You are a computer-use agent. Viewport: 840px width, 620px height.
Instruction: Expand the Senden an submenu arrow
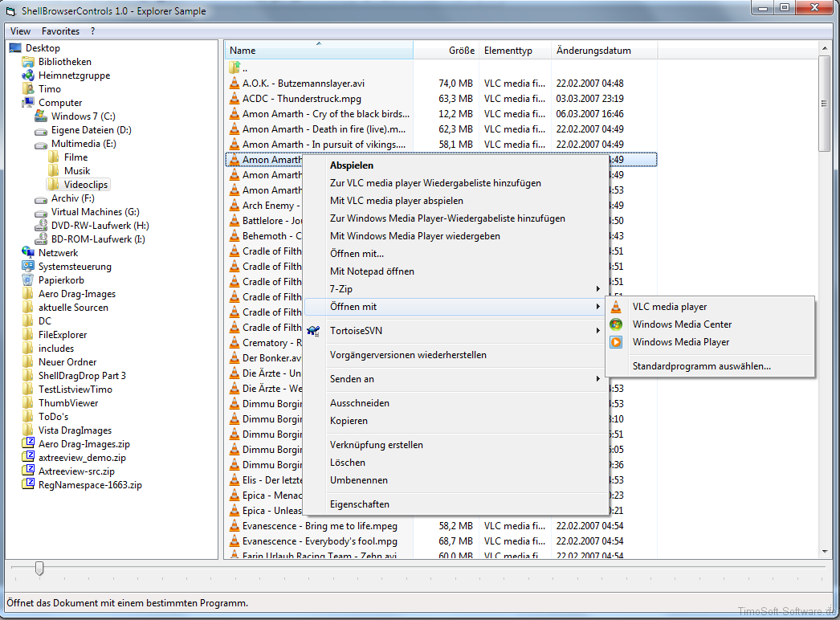[x=597, y=379]
